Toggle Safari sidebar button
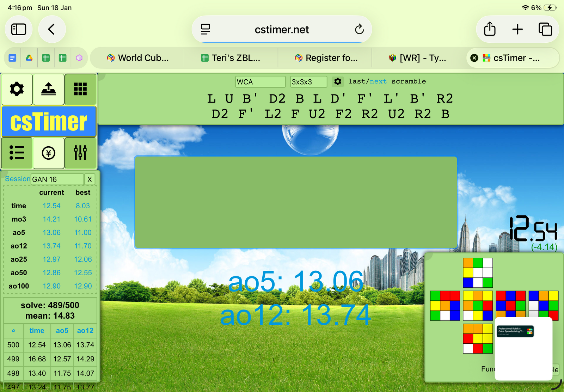The height and width of the screenshot is (392, 564). coord(19,29)
